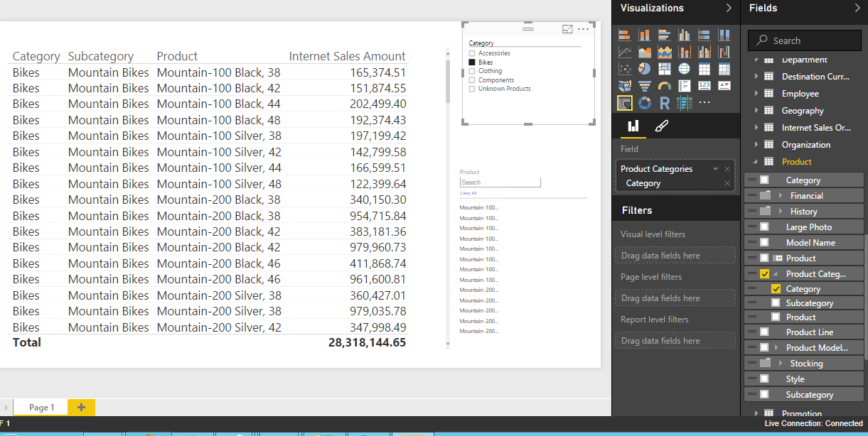Image resolution: width=868 pixels, height=436 pixels.
Task: Add a new report page
Action: (x=81, y=408)
